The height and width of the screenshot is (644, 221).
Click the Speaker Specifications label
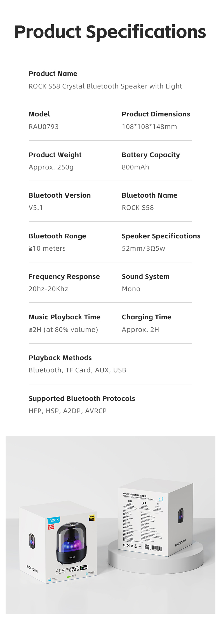(x=161, y=236)
